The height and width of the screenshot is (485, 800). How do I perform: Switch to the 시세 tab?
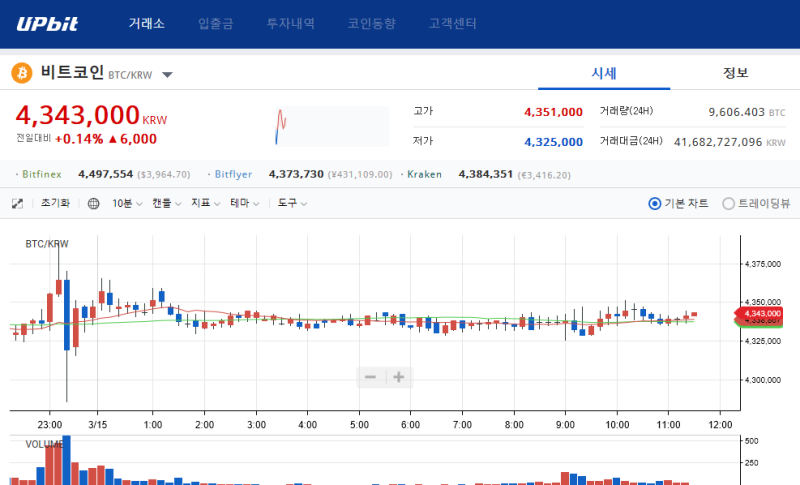pyautogui.click(x=604, y=73)
